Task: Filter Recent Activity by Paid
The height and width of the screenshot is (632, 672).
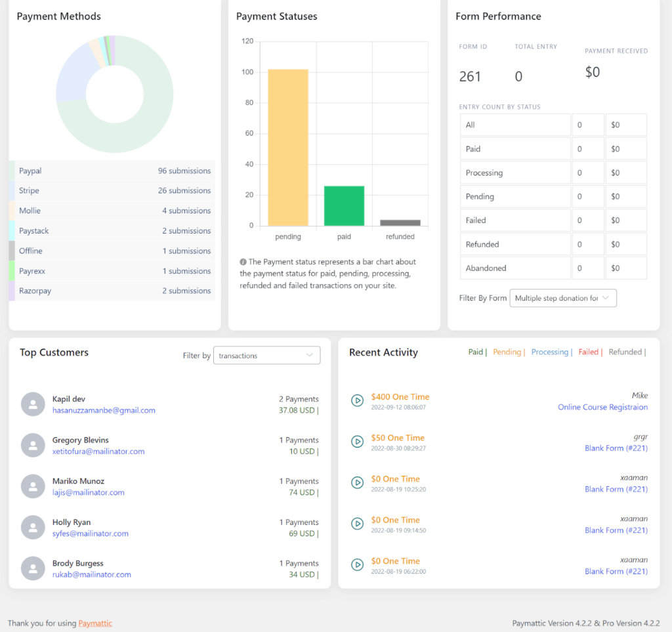Action: click(475, 352)
